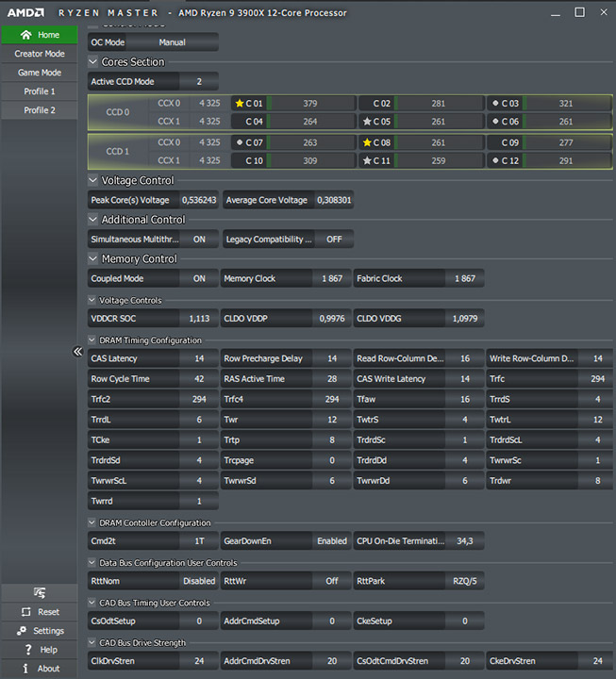Open the Profile 1 tab
616x679 pixels.
pos(40,91)
